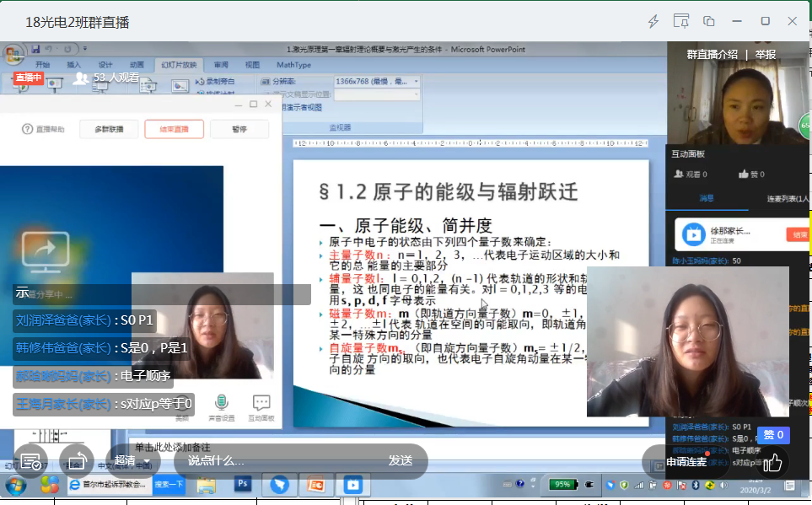Select the 幻灯片放映 ribbon tab
Screen dimensions: 812x505
(179, 65)
